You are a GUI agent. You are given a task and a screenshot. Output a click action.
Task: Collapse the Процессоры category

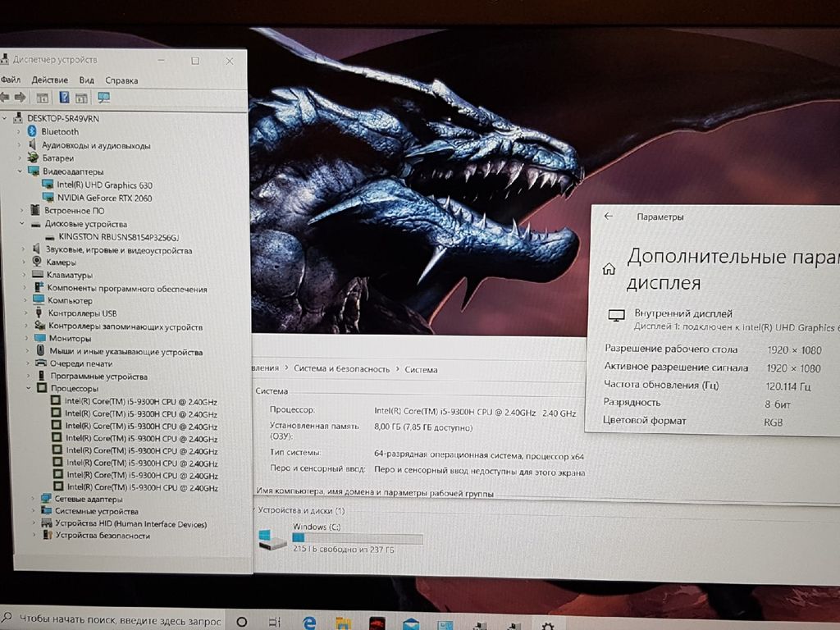[x=29, y=388]
